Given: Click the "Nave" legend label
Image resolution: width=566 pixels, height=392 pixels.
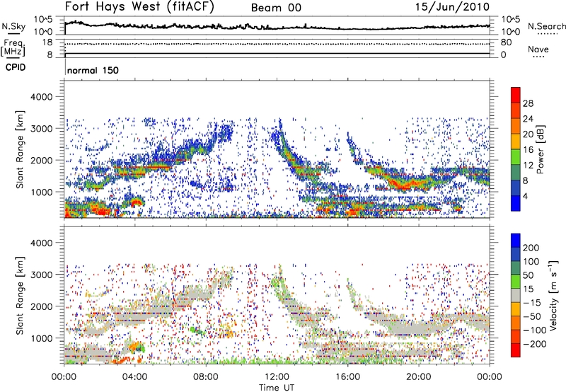Looking at the screenshot, I should click(x=538, y=49).
